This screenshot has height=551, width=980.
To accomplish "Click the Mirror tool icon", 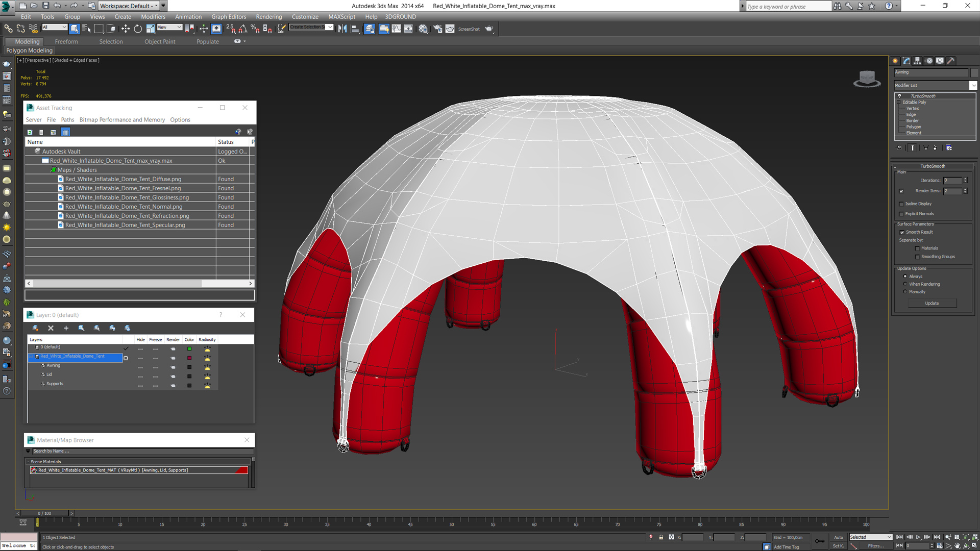I will [x=342, y=29].
